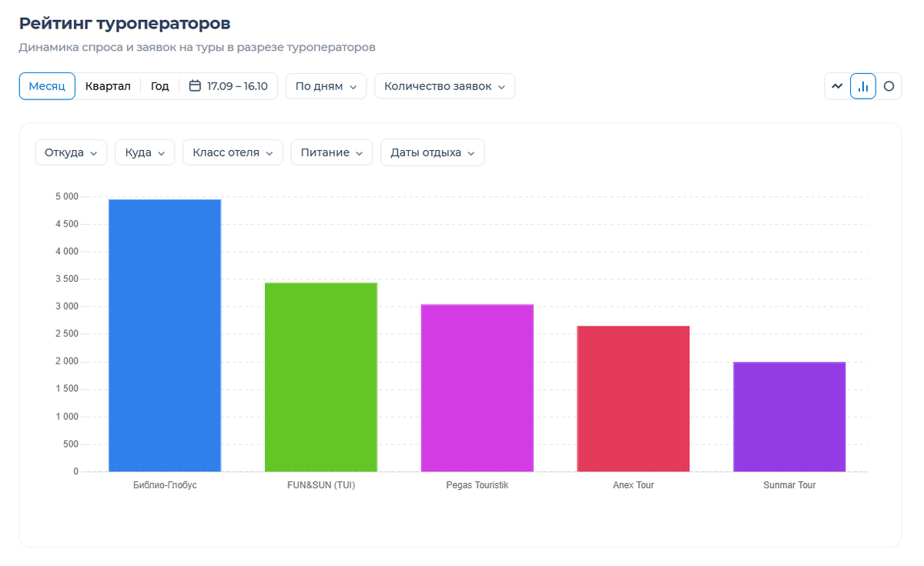Screen dimensions: 924x566
Task: Click the 2 500 y-axis value
Action: (x=66, y=334)
